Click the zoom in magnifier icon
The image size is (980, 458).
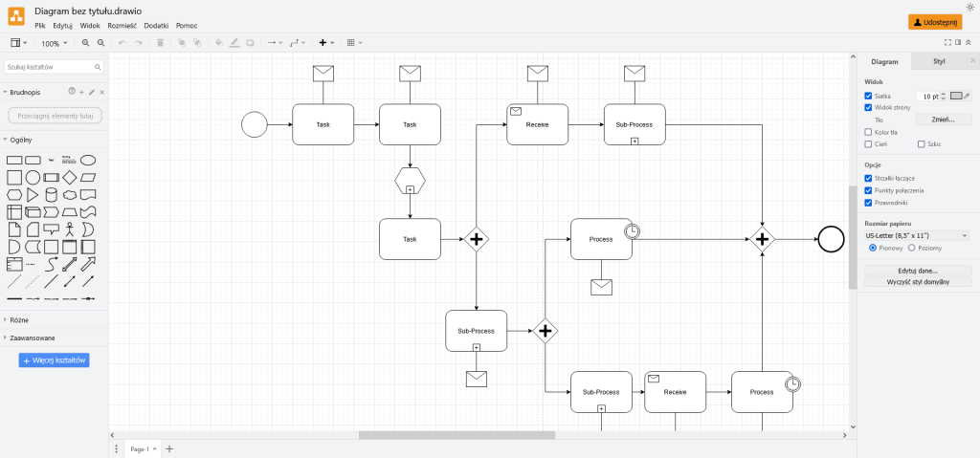[85, 43]
